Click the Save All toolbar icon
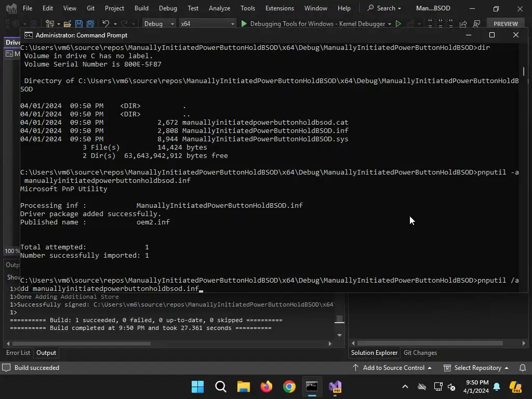Viewport: 532px width, 399px height. pos(90,24)
